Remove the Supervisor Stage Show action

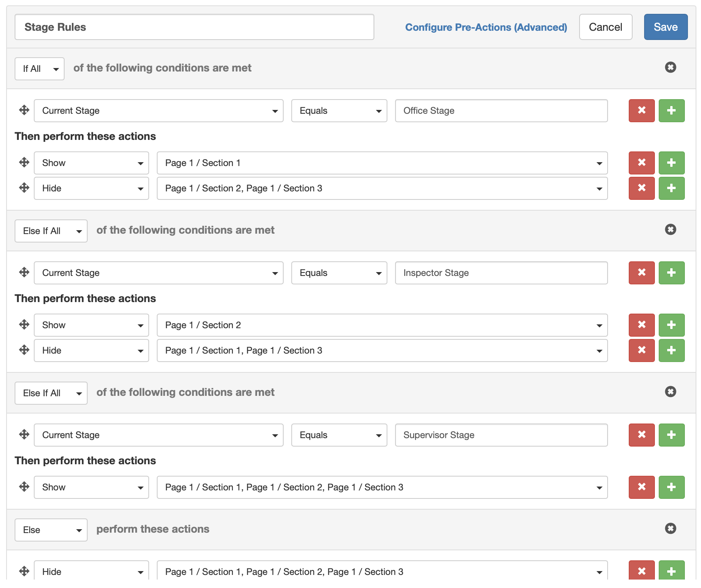coord(641,487)
